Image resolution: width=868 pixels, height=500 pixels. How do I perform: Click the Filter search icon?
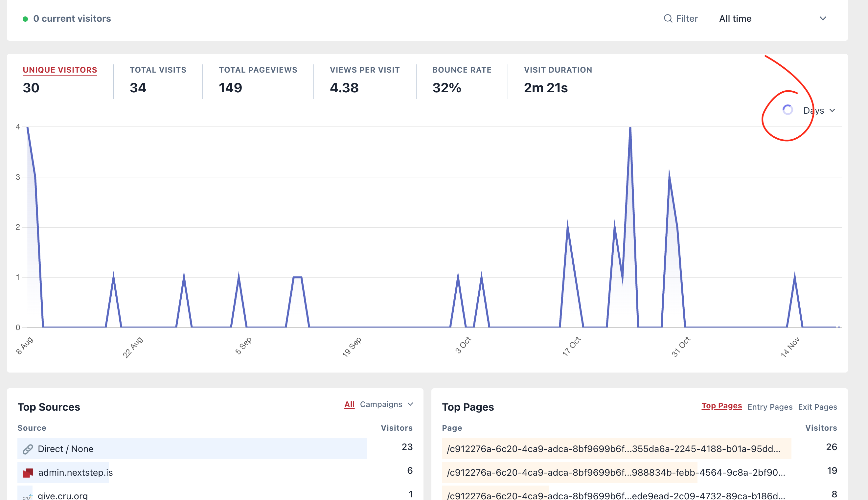coord(668,18)
